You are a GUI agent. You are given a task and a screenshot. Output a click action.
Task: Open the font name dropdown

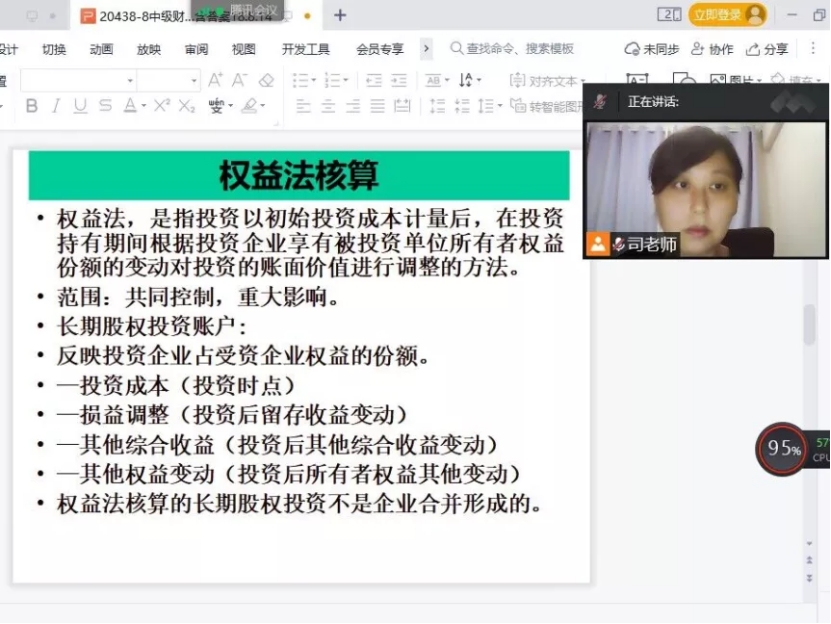[x=130, y=80]
